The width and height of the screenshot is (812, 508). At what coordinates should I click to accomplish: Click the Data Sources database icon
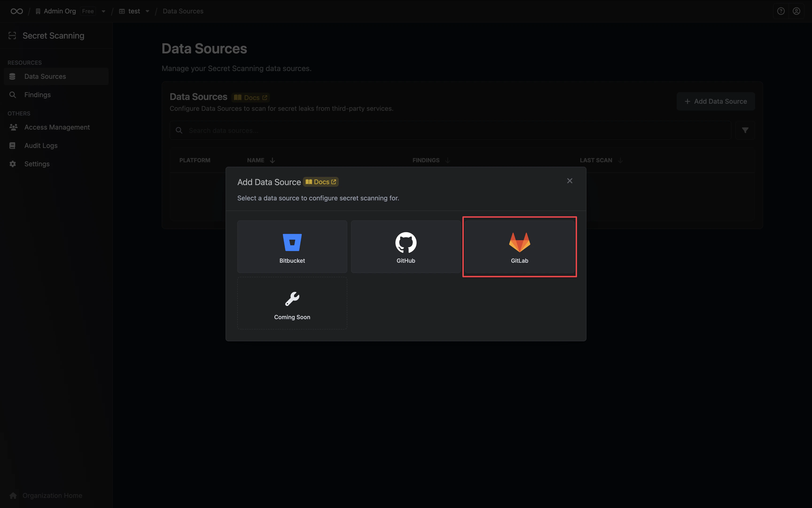coord(12,76)
